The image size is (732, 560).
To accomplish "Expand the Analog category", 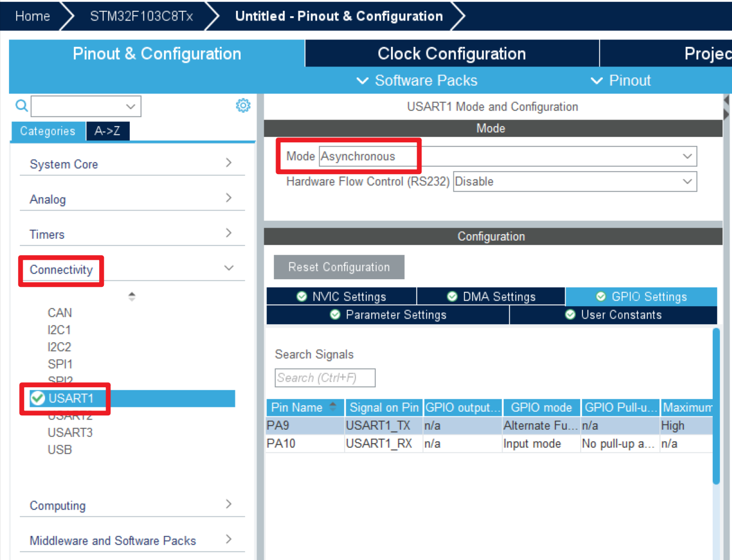I will tap(131, 199).
